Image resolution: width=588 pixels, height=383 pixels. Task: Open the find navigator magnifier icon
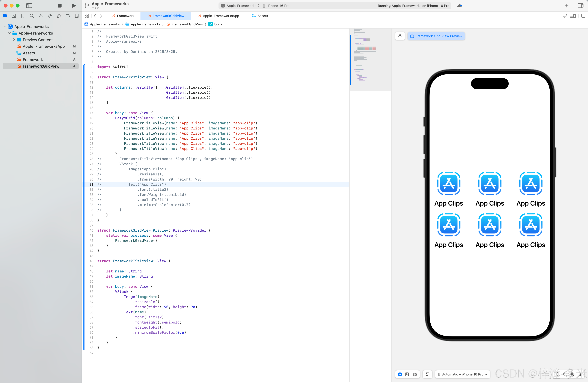pos(32,16)
